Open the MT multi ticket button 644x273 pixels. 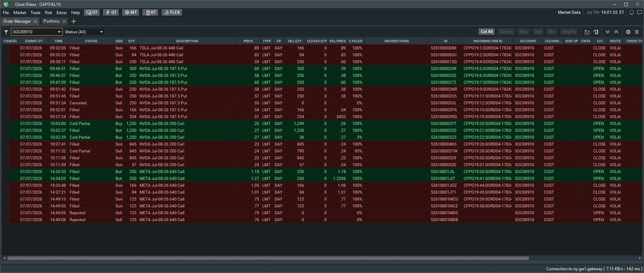[130, 12]
